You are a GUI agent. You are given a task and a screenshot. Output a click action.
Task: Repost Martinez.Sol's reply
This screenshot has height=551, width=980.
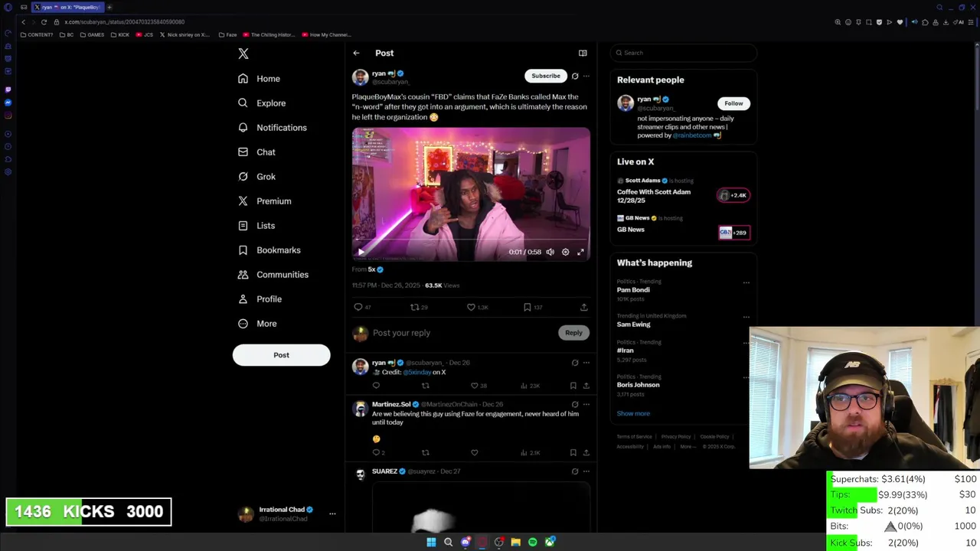(426, 452)
